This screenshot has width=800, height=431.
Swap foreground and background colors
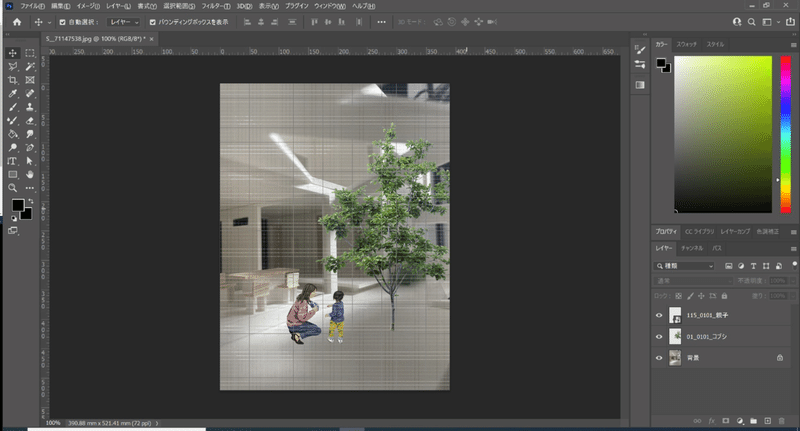31,201
